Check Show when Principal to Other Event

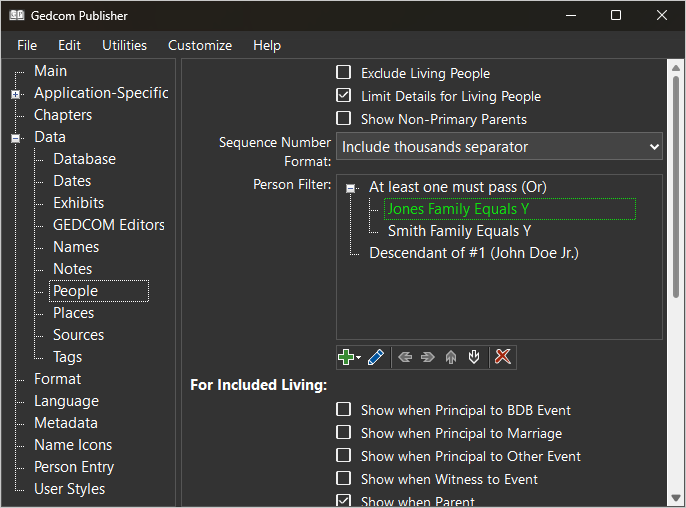point(343,455)
